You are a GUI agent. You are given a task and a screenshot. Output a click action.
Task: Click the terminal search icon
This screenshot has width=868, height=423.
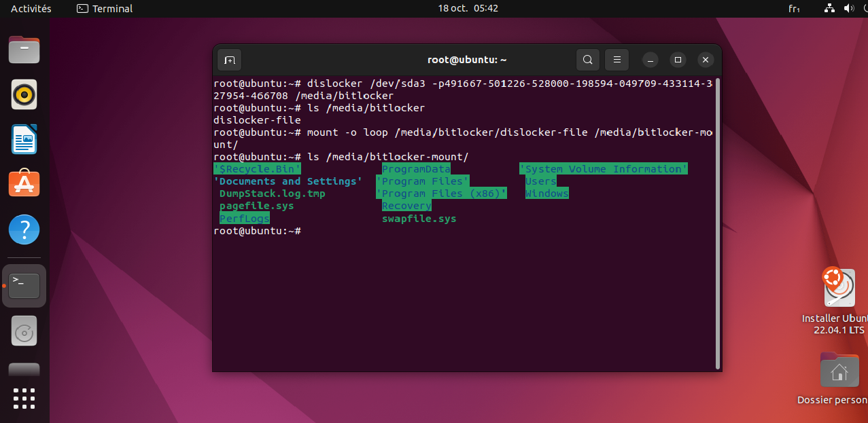coord(588,60)
